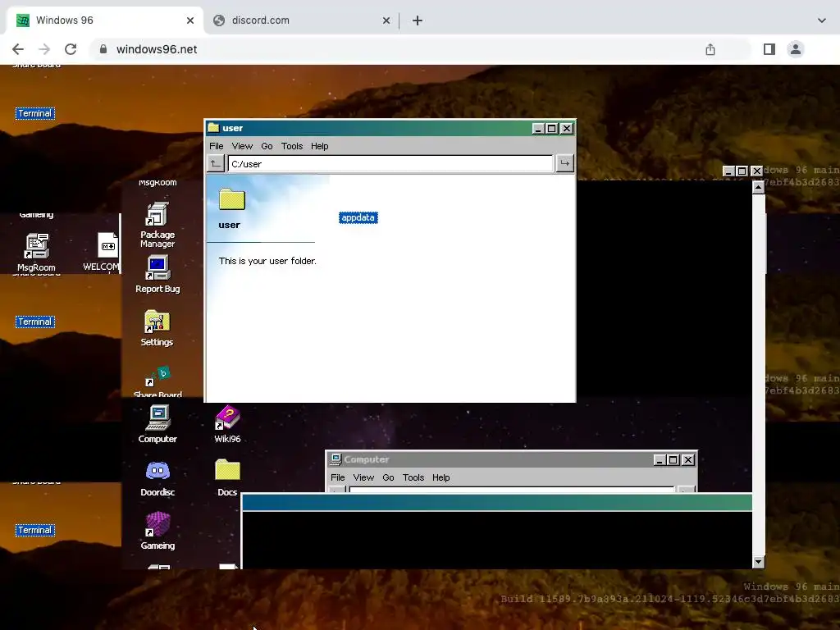This screenshot has height=630, width=840.
Task: Click the C:/user address path field
Action: (x=390, y=164)
